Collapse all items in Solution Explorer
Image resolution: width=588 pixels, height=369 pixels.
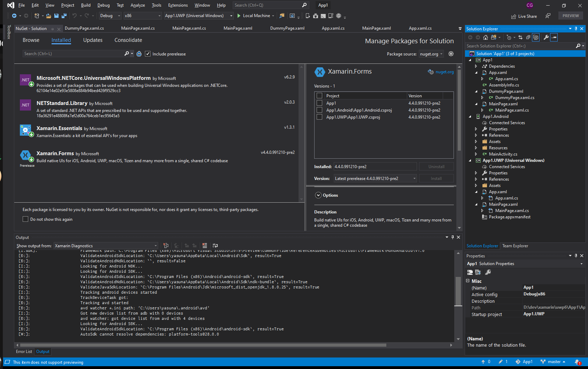pos(528,37)
